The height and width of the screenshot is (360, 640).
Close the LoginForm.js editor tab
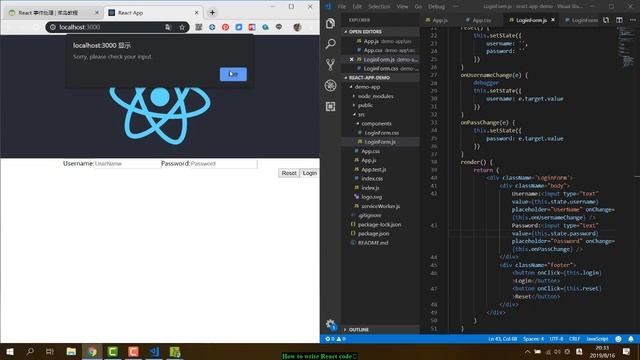(553, 20)
